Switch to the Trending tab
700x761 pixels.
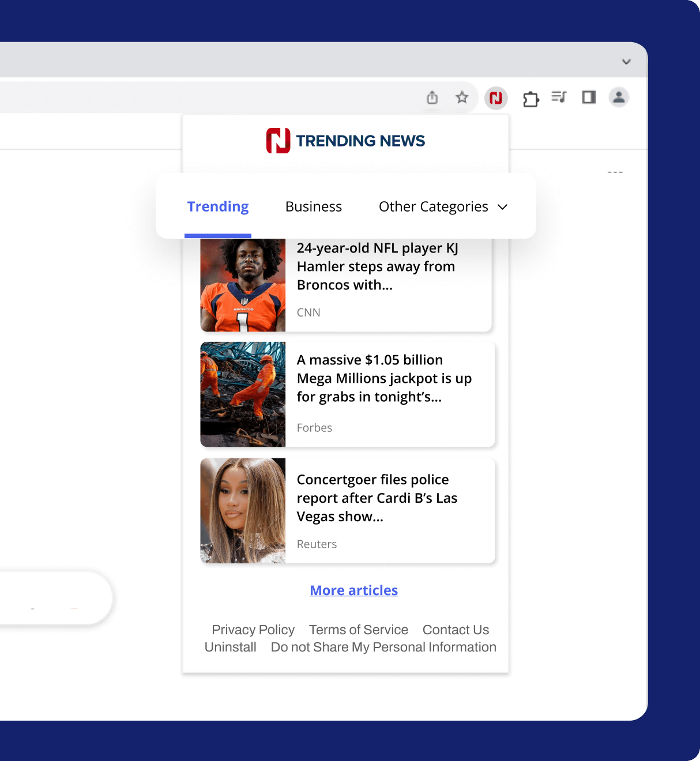218,206
